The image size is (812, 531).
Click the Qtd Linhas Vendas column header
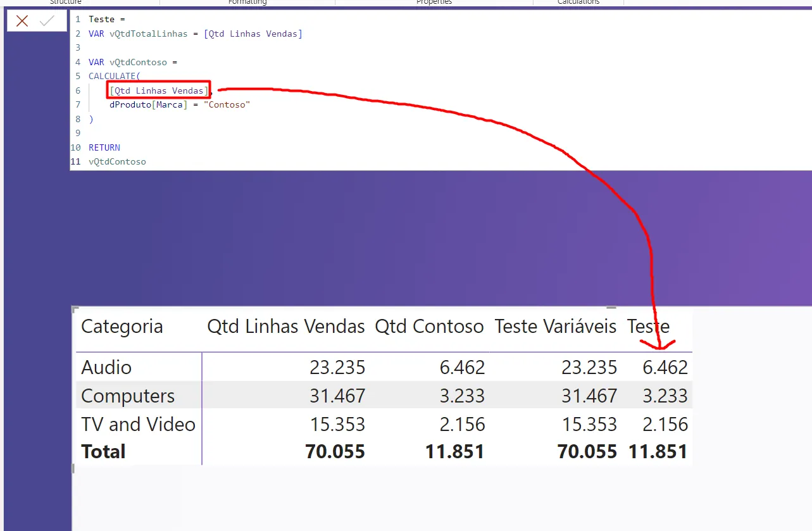(286, 327)
